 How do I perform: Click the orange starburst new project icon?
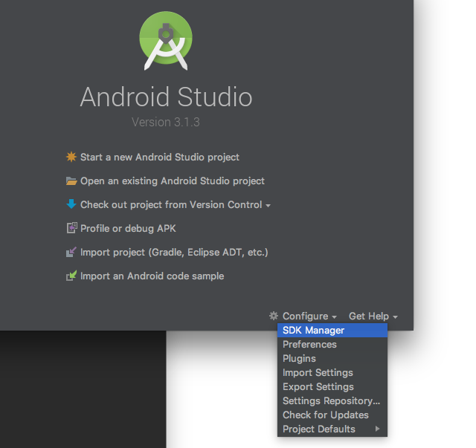pyautogui.click(x=71, y=157)
